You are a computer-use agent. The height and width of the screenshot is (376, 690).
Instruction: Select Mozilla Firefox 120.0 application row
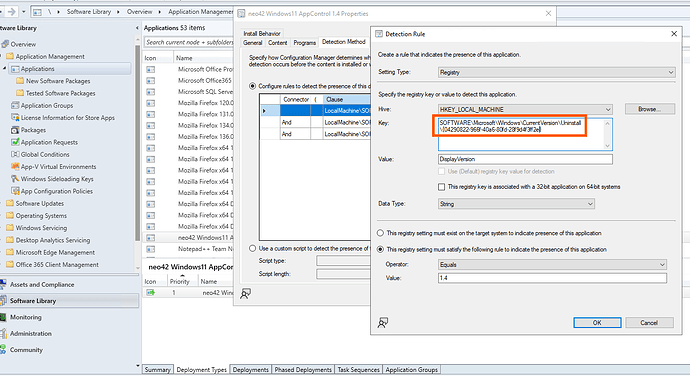(189, 103)
